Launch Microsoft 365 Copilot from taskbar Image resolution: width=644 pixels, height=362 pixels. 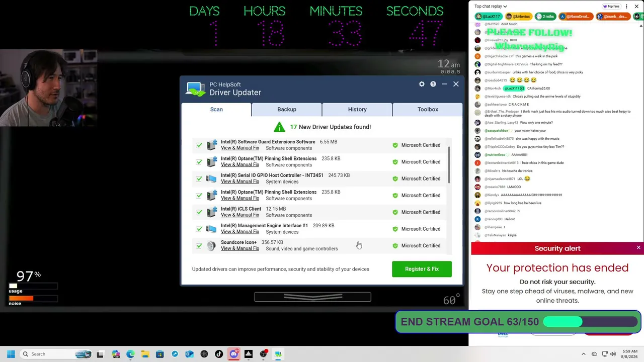(116, 354)
